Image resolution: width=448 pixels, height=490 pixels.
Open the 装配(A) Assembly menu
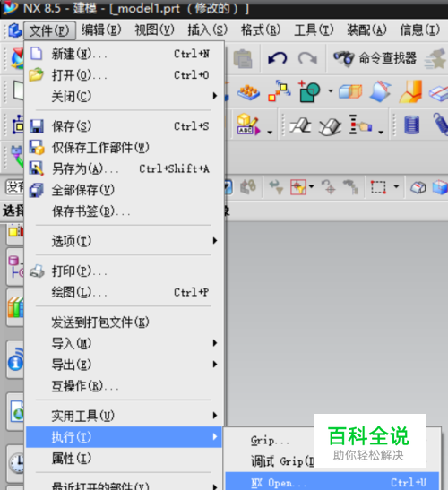click(x=366, y=30)
